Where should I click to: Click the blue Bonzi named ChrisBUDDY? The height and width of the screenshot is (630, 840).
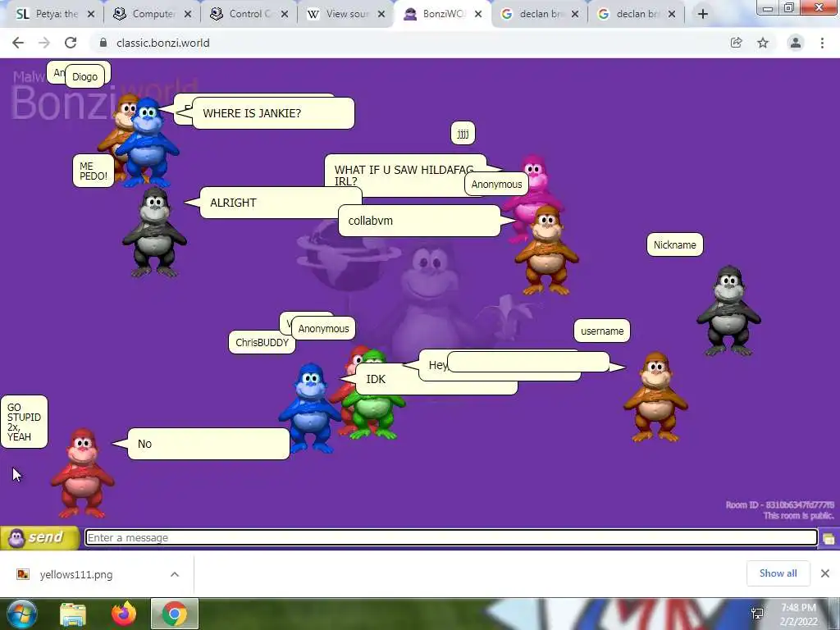click(x=309, y=409)
